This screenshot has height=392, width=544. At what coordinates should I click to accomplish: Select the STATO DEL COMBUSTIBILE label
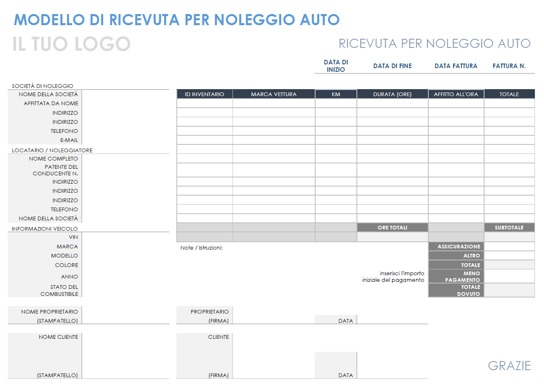pos(59,290)
